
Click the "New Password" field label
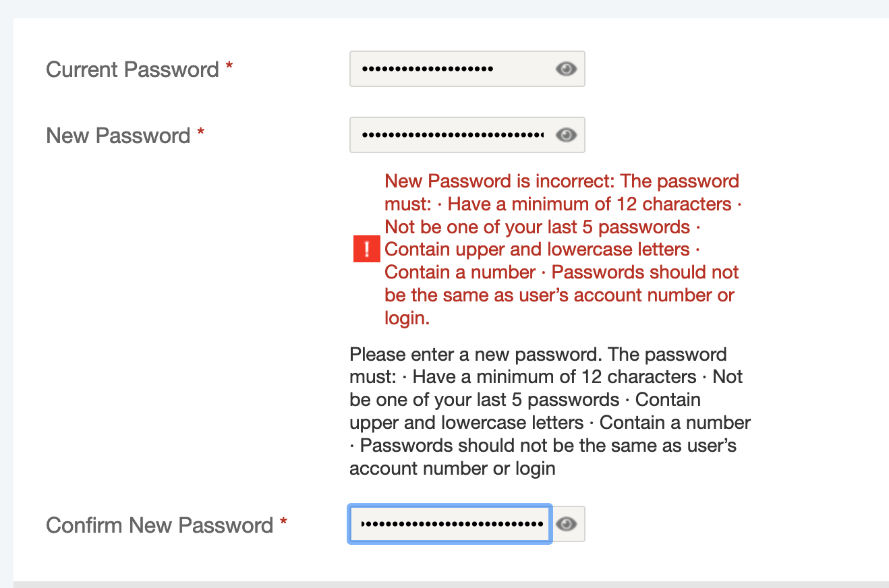coord(118,136)
